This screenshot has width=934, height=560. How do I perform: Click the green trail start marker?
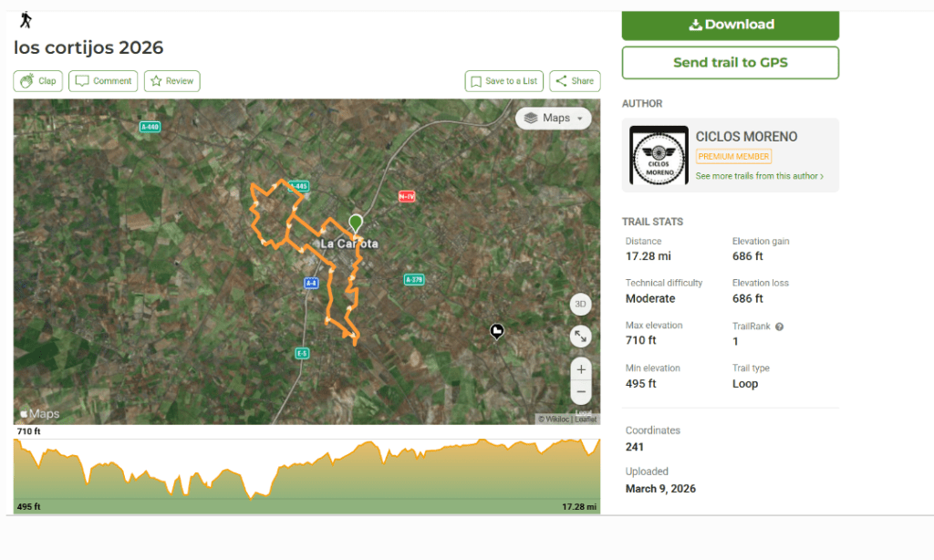point(356,223)
